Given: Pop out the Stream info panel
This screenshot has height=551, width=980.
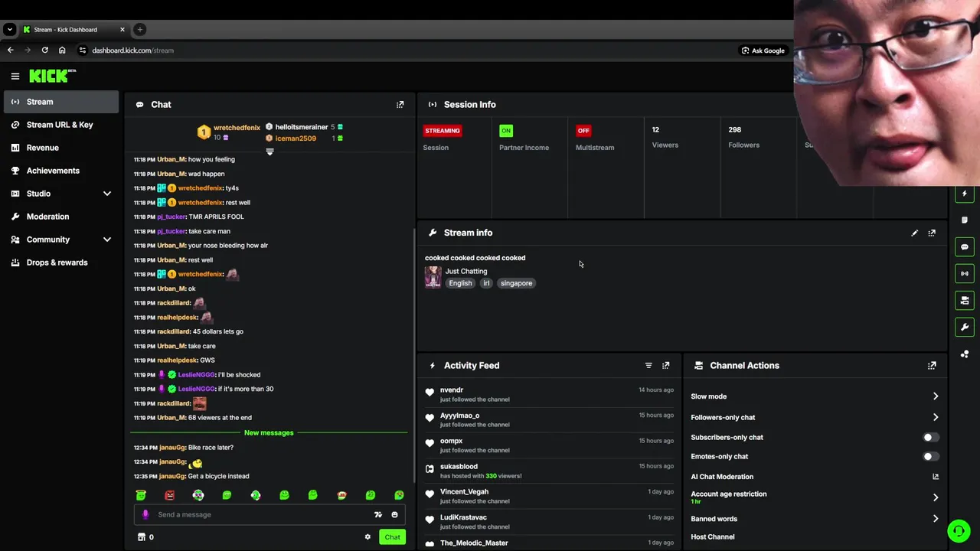Looking at the screenshot, I should pos(932,233).
